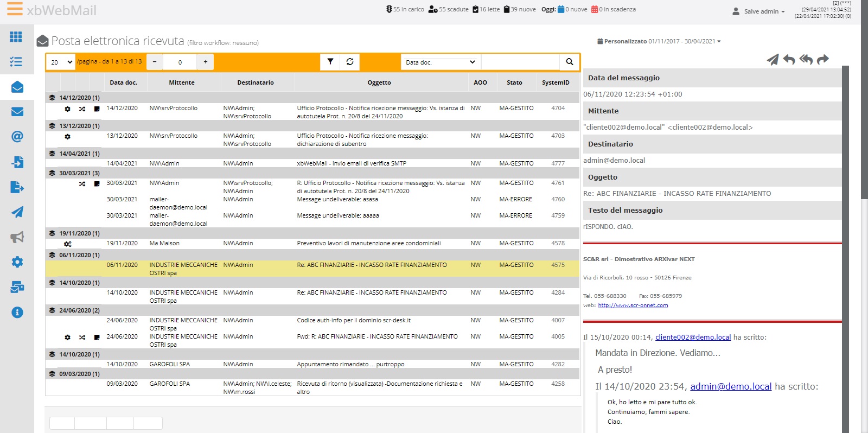868x433 pixels.
Task: Open the 55 scadute indicator
Action: 449,9
